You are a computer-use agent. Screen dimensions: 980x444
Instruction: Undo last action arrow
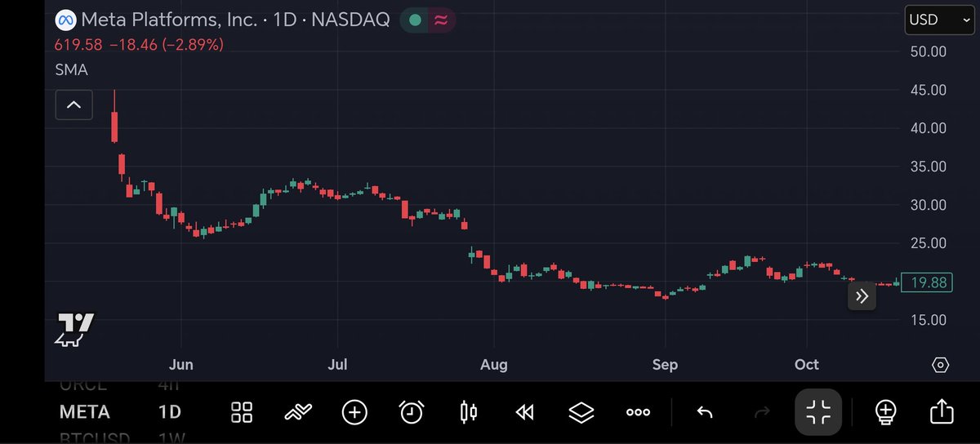click(705, 412)
